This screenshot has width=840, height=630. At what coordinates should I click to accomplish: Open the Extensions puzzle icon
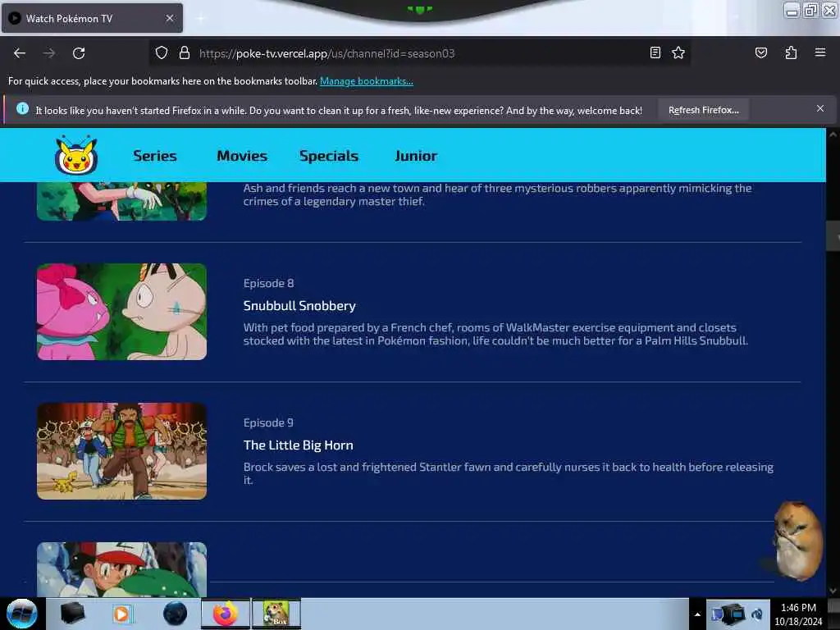click(x=791, y=52)
